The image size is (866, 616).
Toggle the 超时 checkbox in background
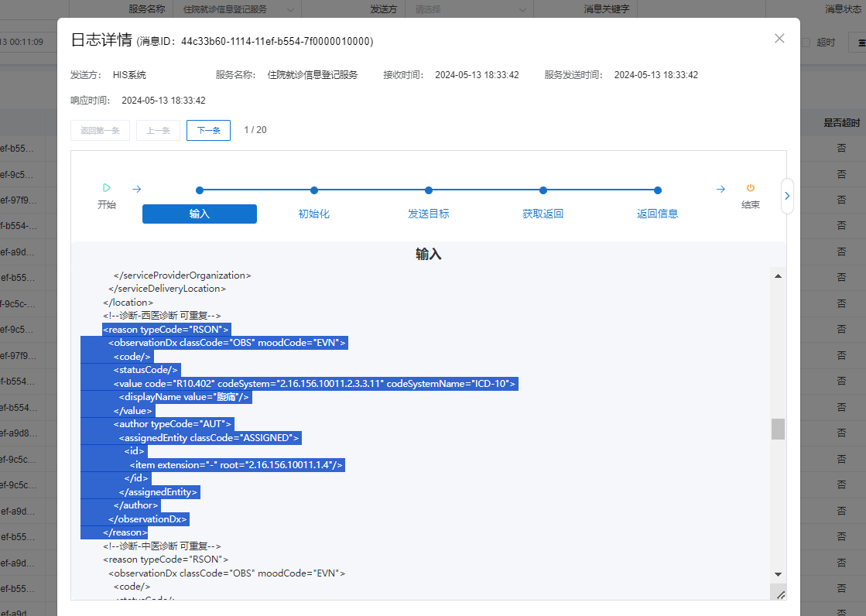806,43
